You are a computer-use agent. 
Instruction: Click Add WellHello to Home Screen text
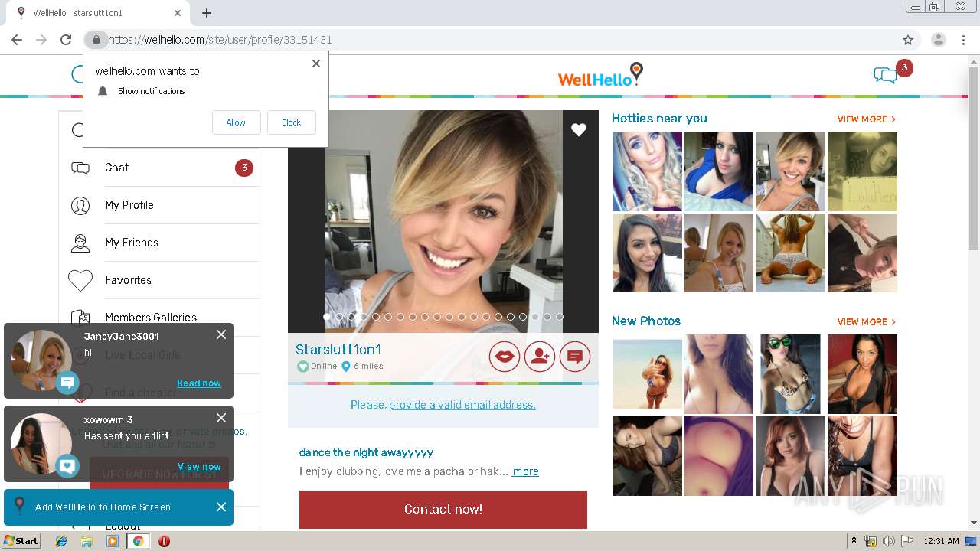[x=103, y=507]
